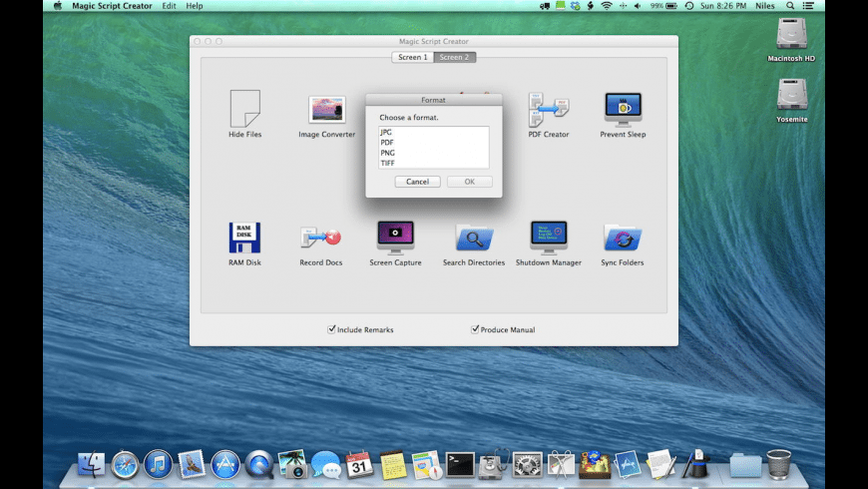868x489 pixels.
Task: Open the Edit menu
Action: [170, 6]
